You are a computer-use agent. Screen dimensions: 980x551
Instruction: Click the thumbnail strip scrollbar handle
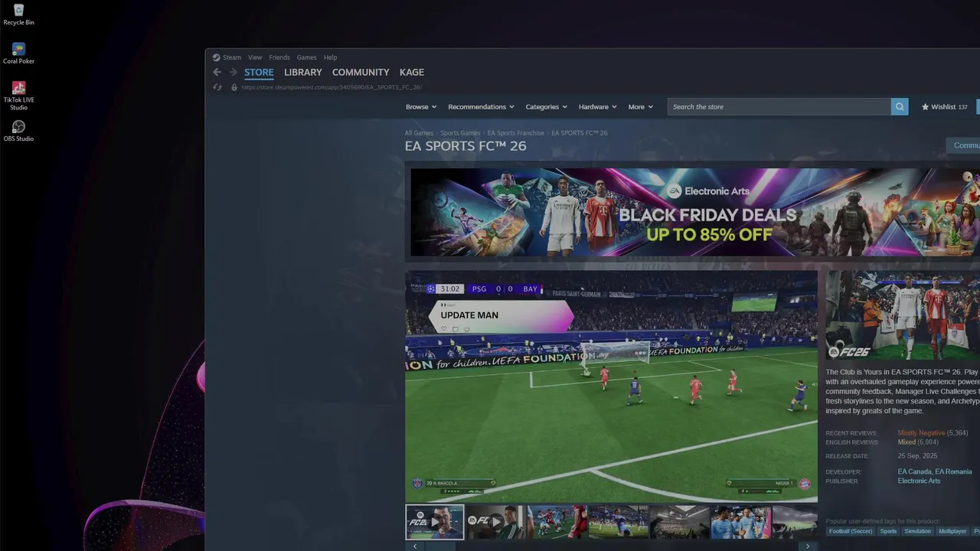(440, 546)
